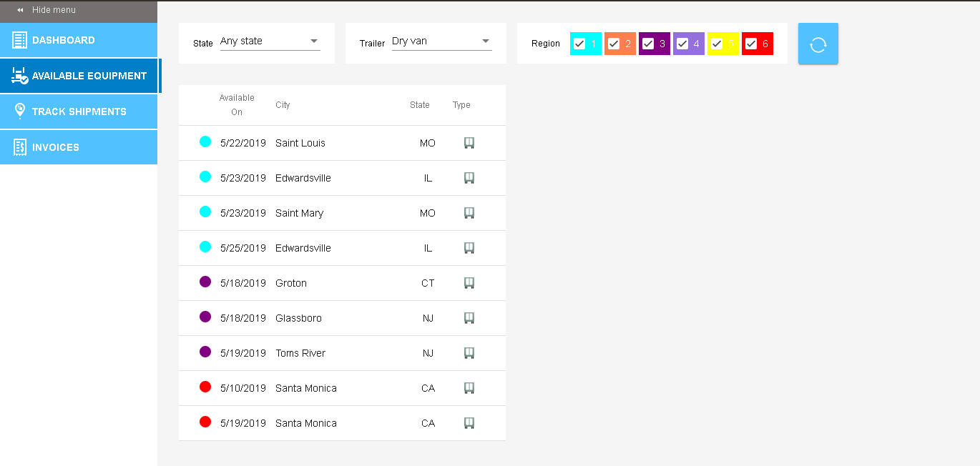Click the Available On column header
The image size is (980, 466).
click(x=237, y=105)
